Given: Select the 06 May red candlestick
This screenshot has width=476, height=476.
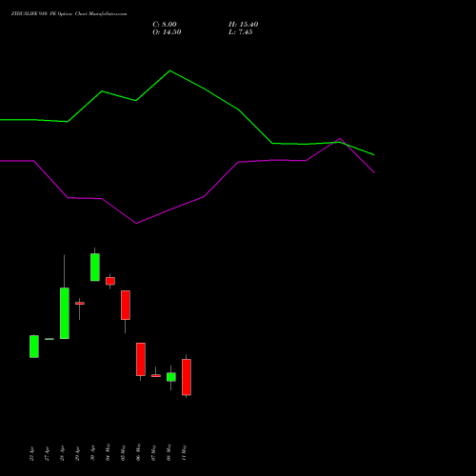Looking at the screenshot, I should pyautogui.click(x=141, y=359).
